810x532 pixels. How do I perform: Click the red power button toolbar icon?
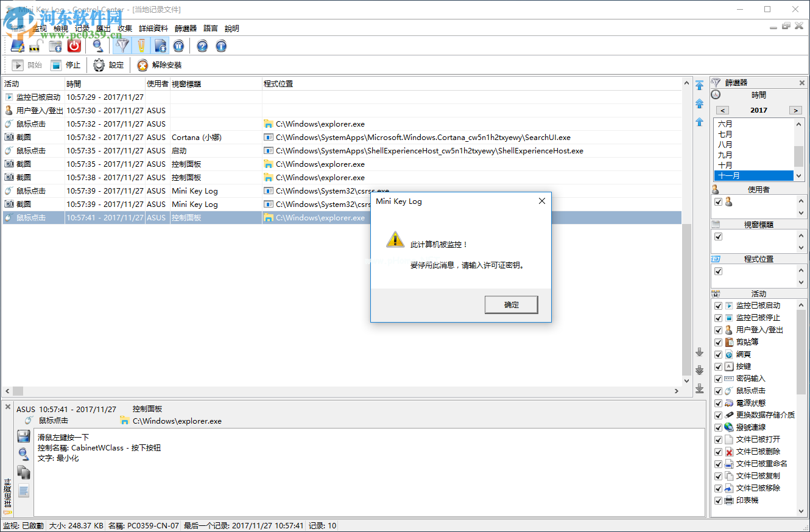tap(74, 46)
